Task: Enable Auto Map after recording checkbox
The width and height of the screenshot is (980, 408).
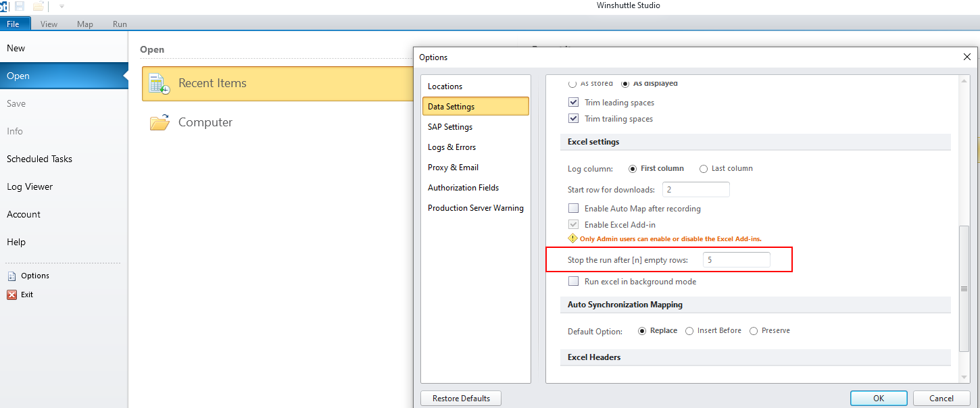Action: [574, 209]
